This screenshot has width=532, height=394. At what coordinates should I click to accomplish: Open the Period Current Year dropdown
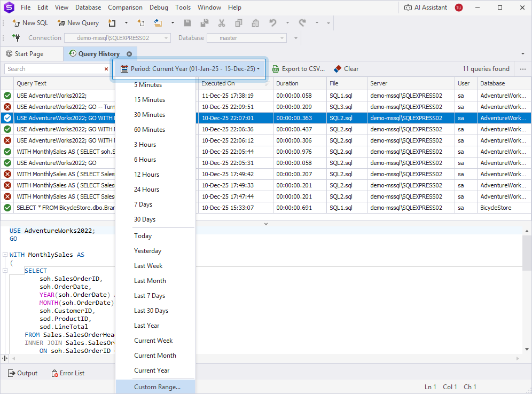point(190,69)
